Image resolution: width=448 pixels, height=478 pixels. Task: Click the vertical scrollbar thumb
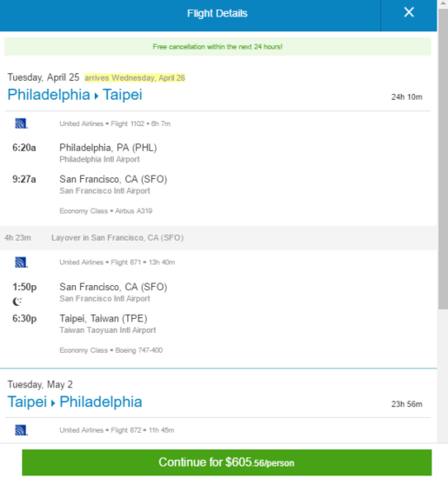[x=443, y=158]
